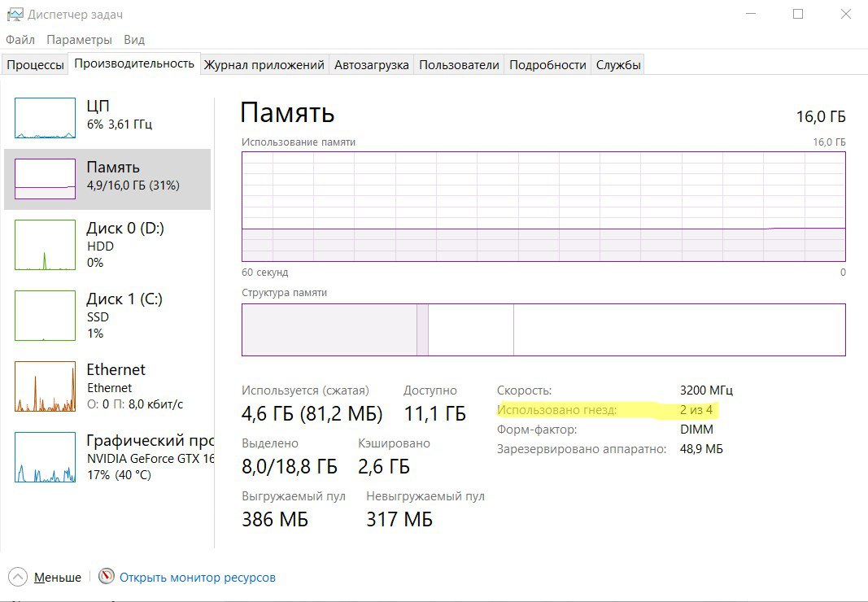Collapse details with the Меньше chevron
This screenshot has height=602, width=868.
tap(18, 577)
